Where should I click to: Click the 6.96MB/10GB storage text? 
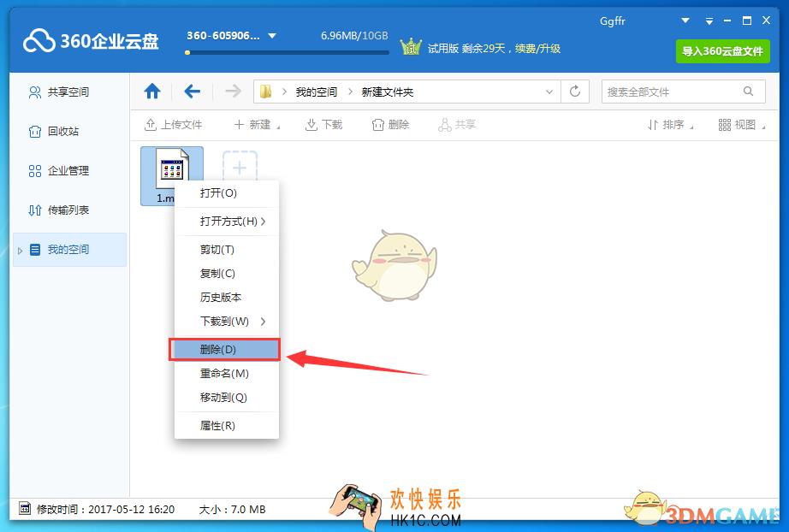tap(354, 36)
